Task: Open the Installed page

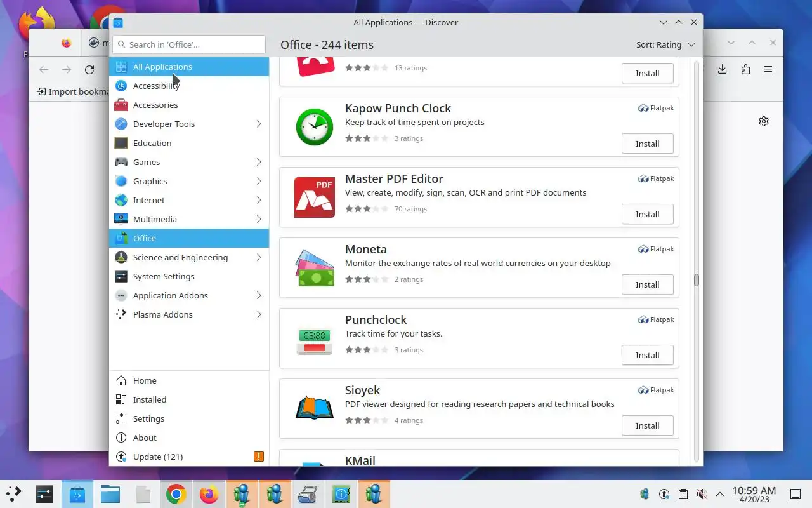Action: click(x=189, y=399)
